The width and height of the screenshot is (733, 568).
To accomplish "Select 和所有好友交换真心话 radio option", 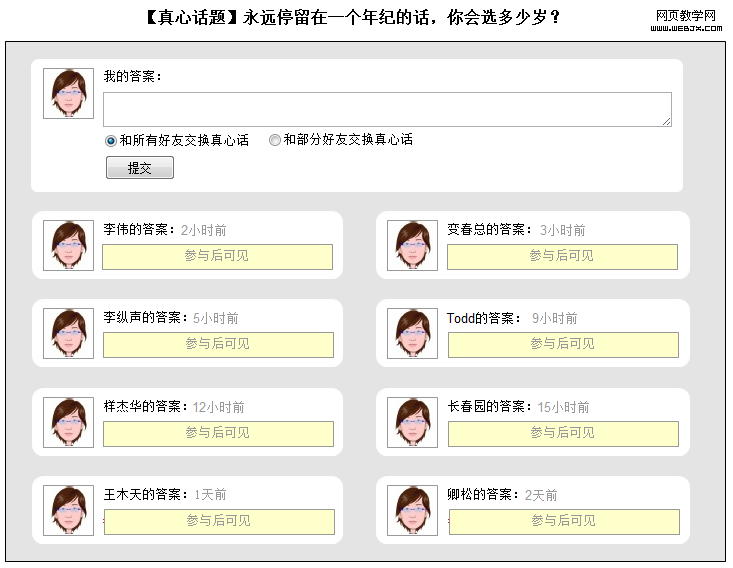I will click(111, 141).
